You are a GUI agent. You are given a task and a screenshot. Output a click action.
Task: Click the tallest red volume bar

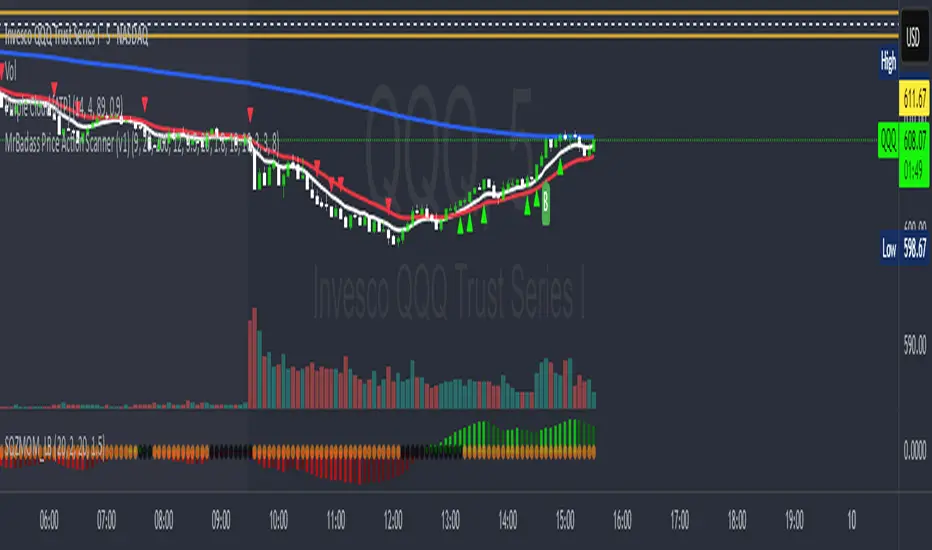[255, 358]
